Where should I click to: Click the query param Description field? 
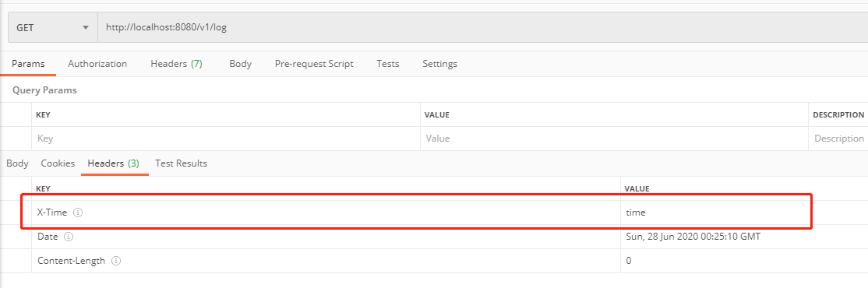838,139
